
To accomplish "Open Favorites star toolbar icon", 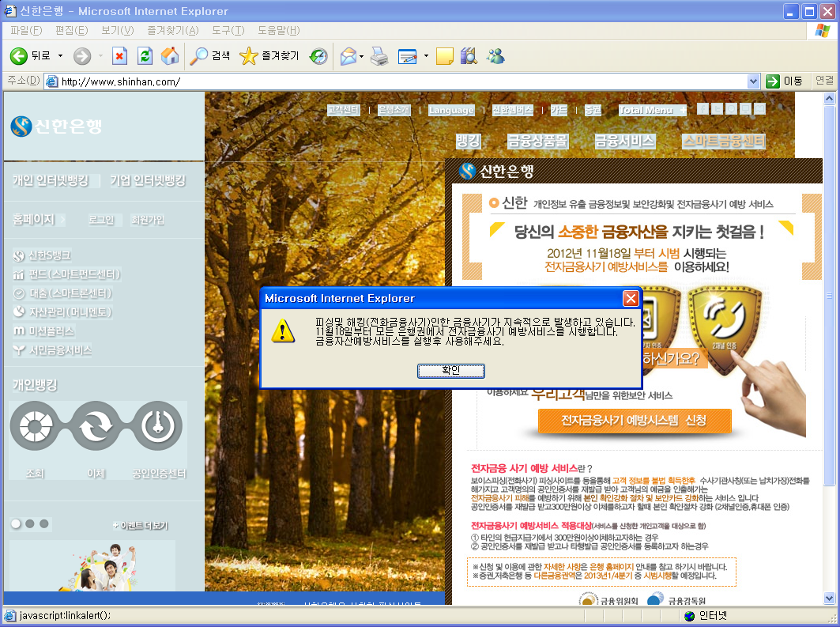I will [249, 55].
